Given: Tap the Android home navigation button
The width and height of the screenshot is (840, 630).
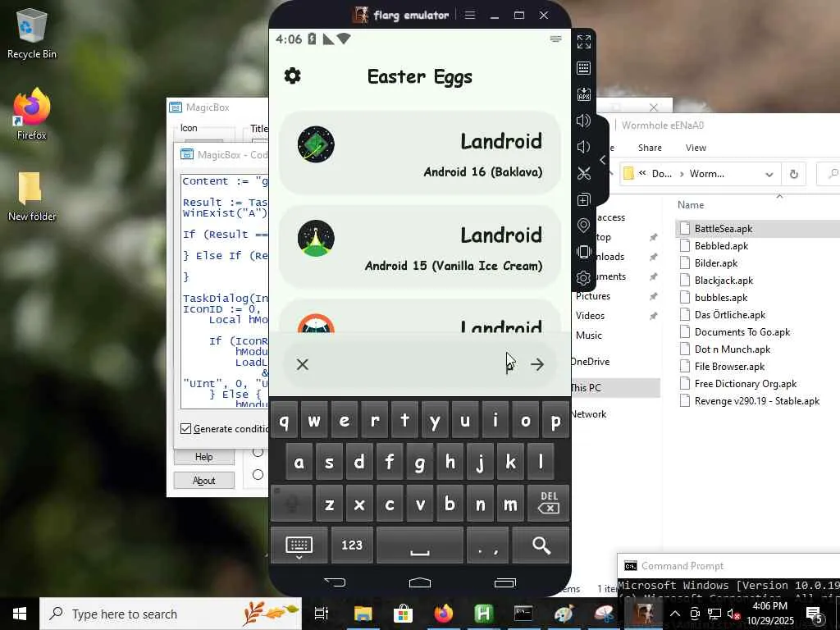Looking at the screenshot, I should point(419,582).
